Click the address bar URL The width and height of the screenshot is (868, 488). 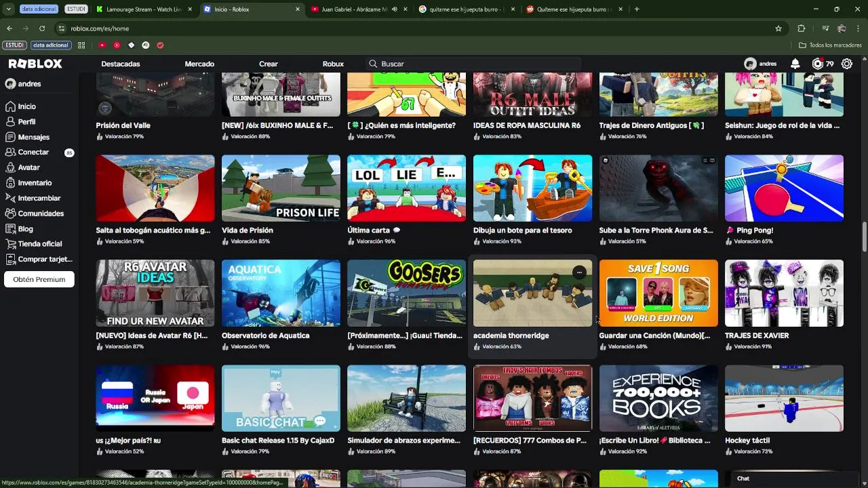click(x=100, y=28)
